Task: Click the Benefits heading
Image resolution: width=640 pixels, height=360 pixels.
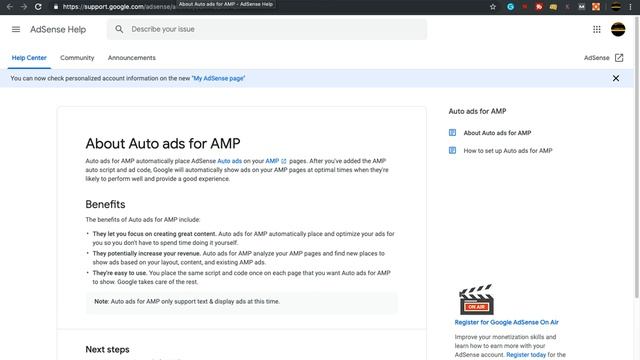Action: (105, 204)
